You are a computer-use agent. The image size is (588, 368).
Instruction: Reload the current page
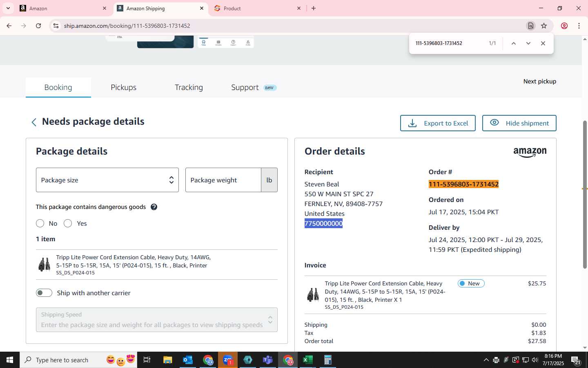(38, 26)
